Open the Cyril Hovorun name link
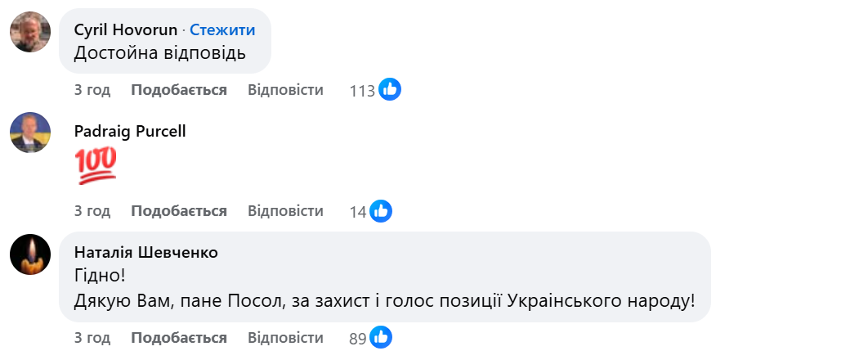 click(x=125, y=30)
